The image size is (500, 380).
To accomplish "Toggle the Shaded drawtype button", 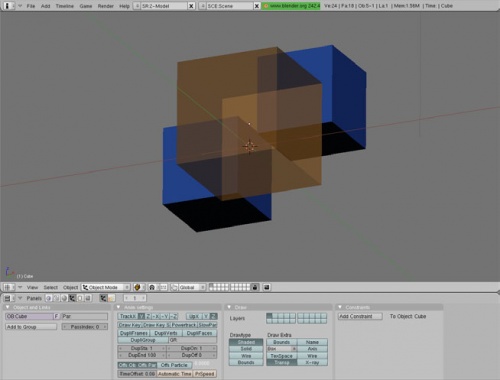I will point(246,342).
